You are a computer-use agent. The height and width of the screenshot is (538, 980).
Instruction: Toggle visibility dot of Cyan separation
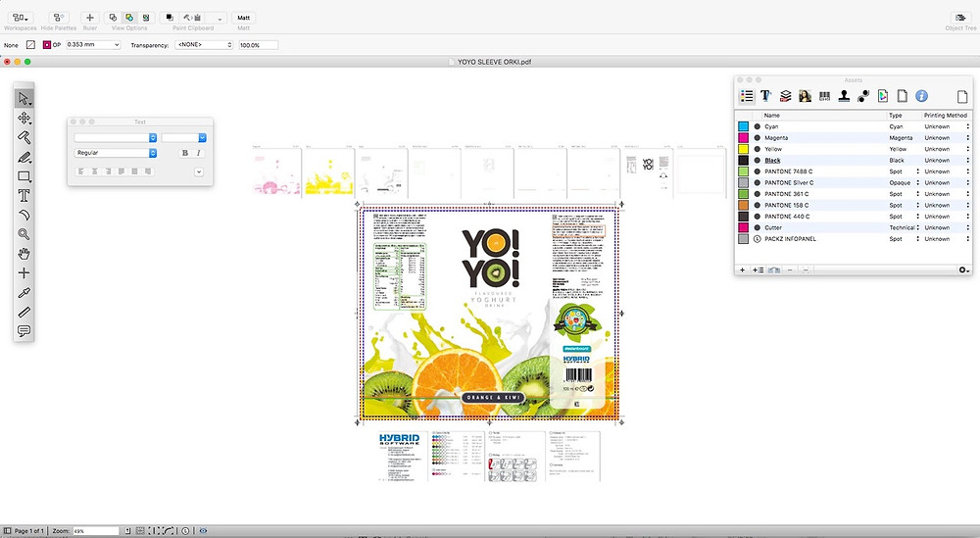click(x=757, y=126)
